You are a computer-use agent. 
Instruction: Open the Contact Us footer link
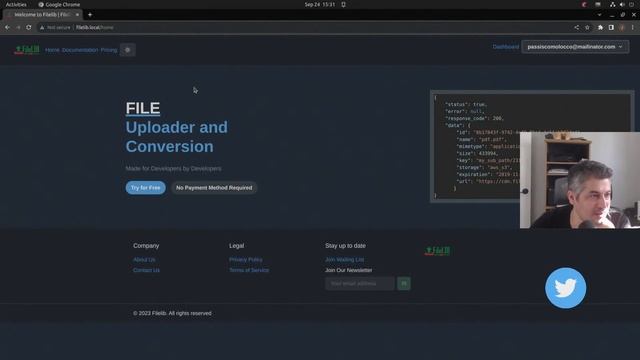[x=146, y=270]
